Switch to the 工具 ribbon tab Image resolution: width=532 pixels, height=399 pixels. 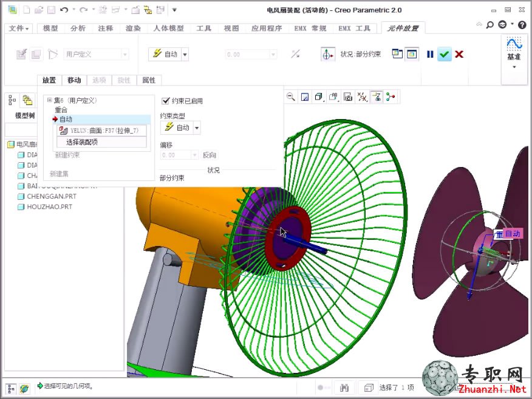pos(203,28)
